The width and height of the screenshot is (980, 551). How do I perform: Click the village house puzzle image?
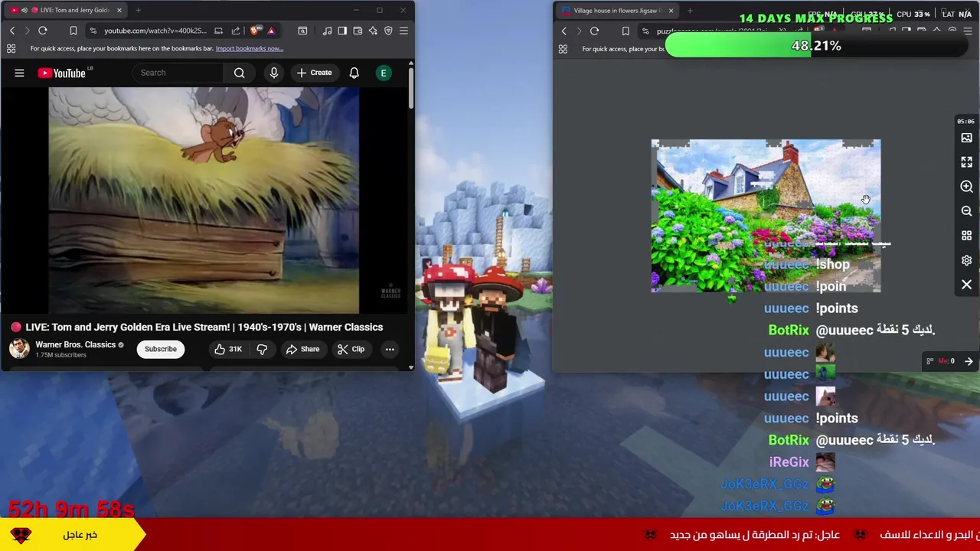(x=766, y=216)
